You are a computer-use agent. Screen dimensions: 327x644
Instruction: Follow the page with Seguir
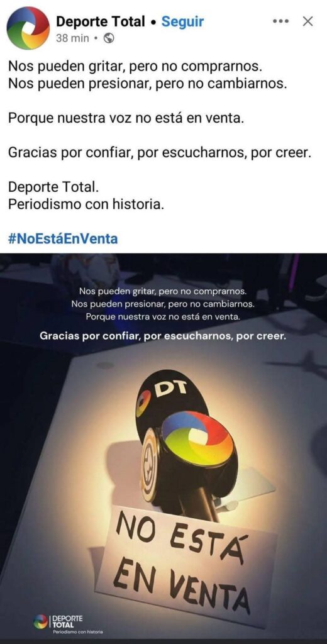[182, 21]
